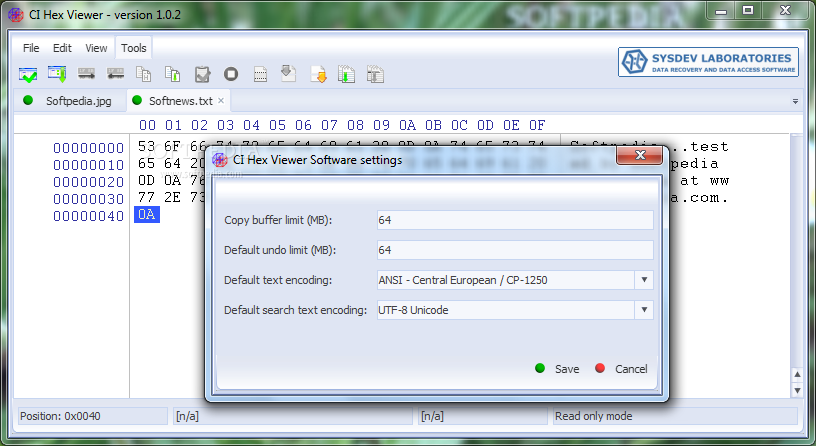Viewport: 816px width, 446px height.
Task: Click the ANSI - Central European / CP-1250 combo box
Action: pyautogui.click(x=515, y=280)
